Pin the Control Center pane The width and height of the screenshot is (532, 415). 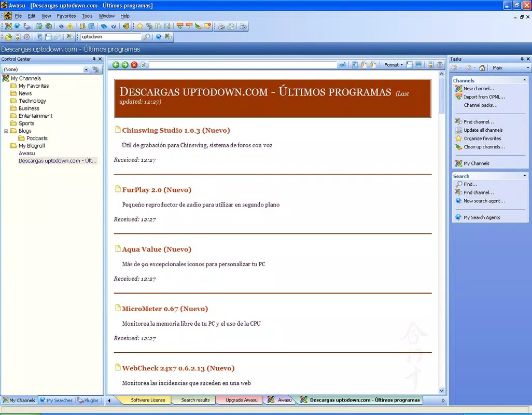click(x=94, y=59)
